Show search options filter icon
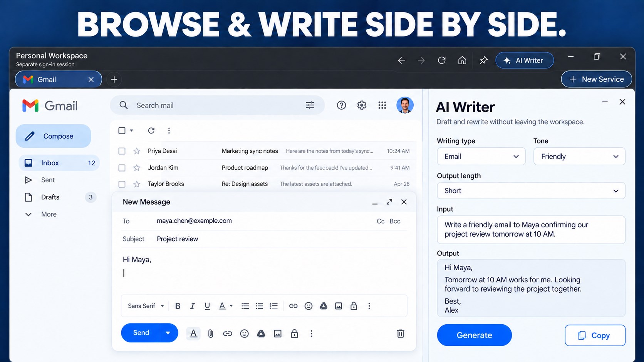Screen dimensions: 644x362 (310, 105)
